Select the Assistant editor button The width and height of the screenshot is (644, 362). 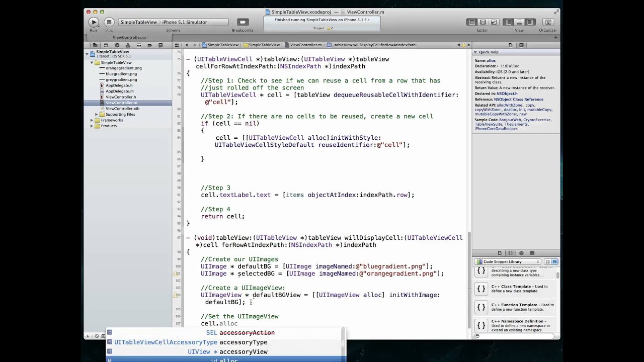482,22
